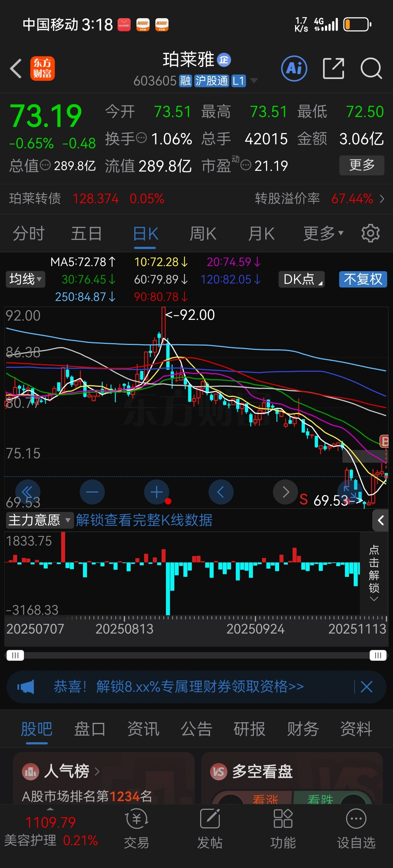Expand the 均线 indicator dropdown

pyautogui.click(x=25, y=279)
